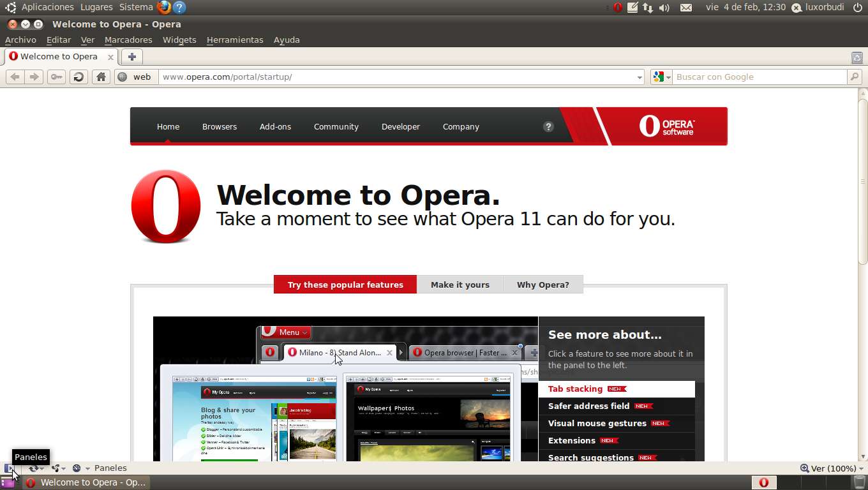The image size is (868, 490).
Task: Switch to the Make it yours tab
Action: 460,285
